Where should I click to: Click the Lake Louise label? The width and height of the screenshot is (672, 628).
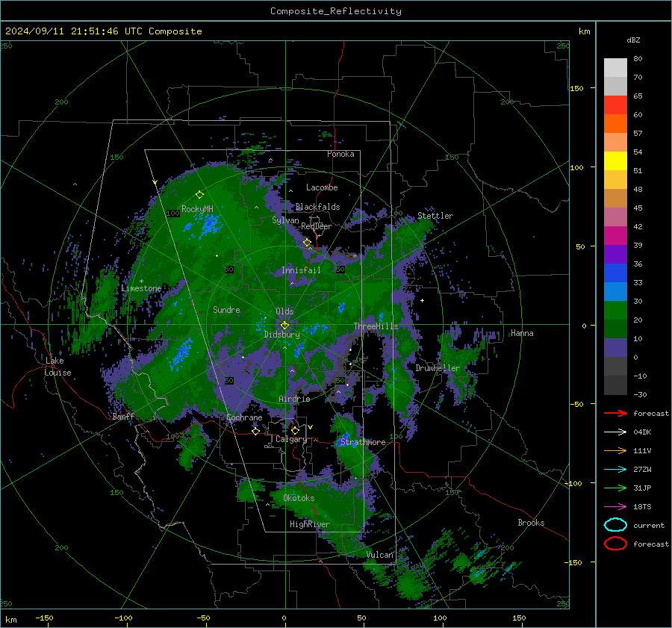(57, 367)
